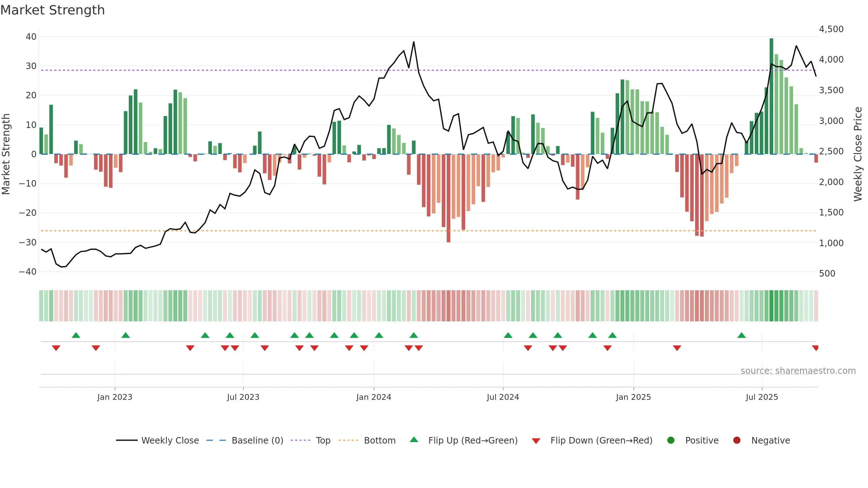Click the green Flip Up triangle legend icon
The image size is (868, 488).
[x=414, y=440]
